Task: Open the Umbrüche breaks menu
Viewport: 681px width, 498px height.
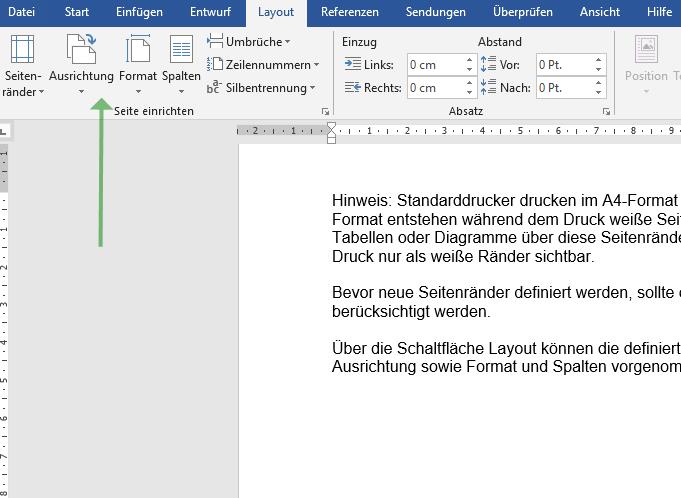Action: [248, 42]
